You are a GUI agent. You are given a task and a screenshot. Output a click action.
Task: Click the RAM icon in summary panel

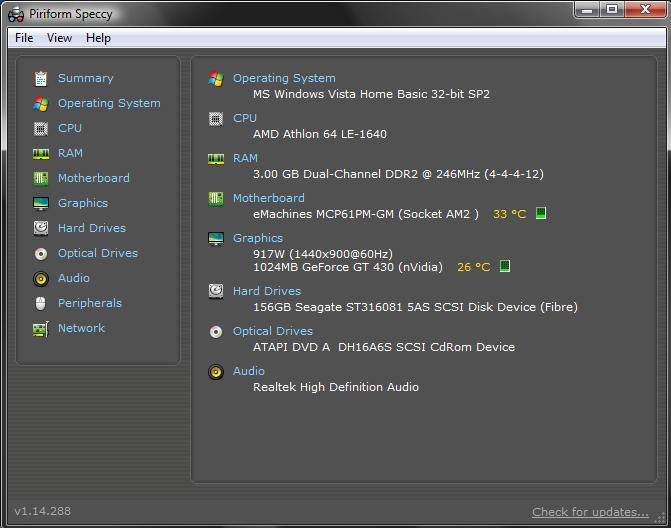click(216, 159)
